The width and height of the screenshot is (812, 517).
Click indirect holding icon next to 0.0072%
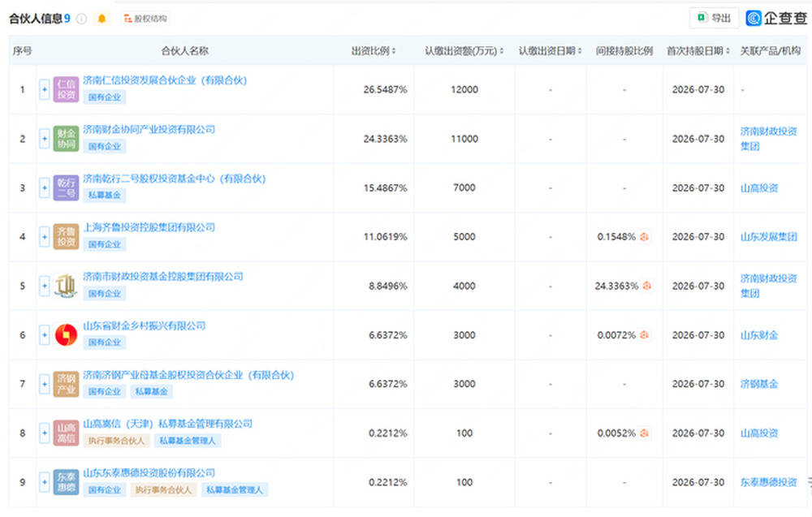[x=644, y=335]
